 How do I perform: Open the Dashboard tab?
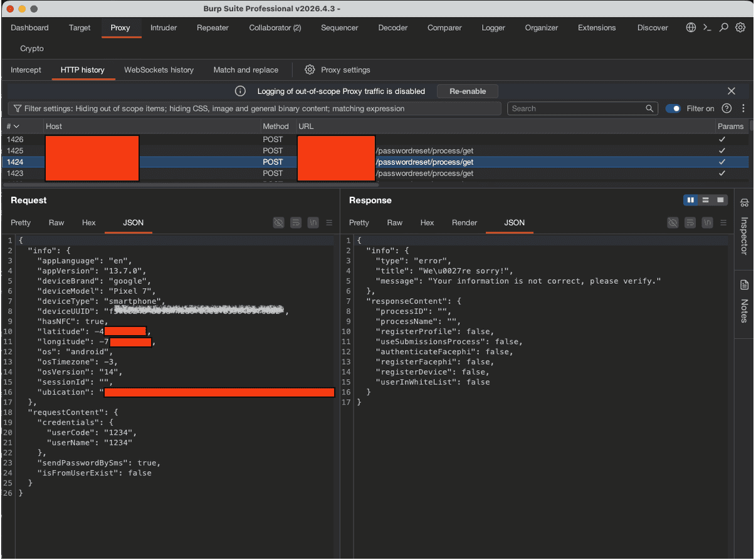tap(29, 28)
